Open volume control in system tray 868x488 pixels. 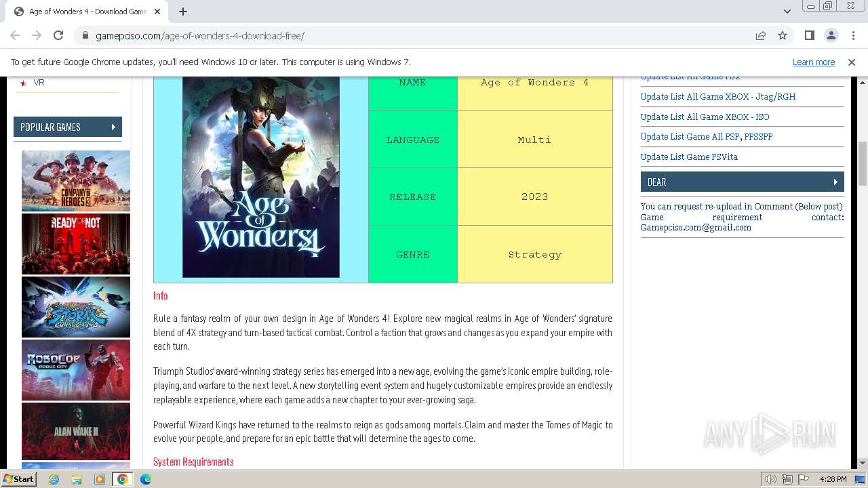point(771,479)
